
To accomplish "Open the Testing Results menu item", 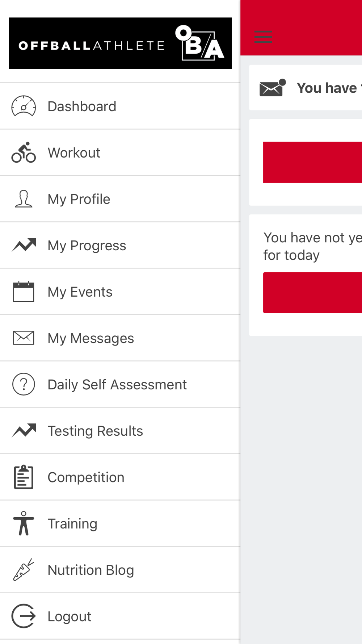I will (95, 431).
